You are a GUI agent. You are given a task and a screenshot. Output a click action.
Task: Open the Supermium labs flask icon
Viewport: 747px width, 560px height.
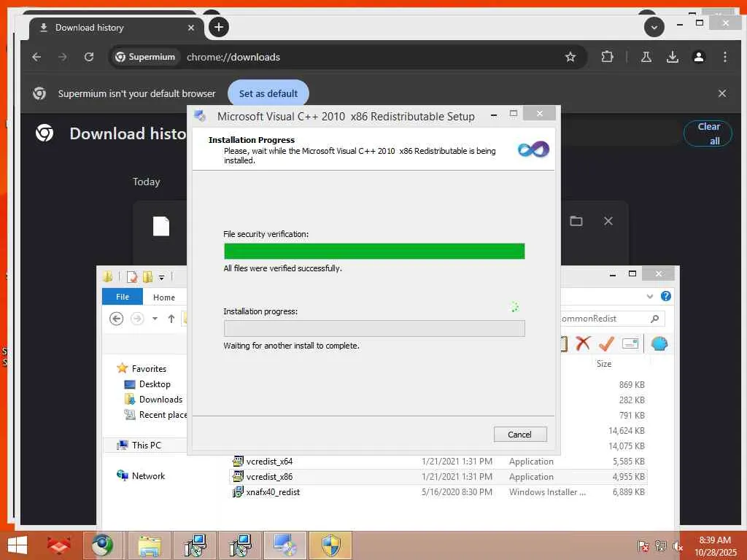[646, 57]
